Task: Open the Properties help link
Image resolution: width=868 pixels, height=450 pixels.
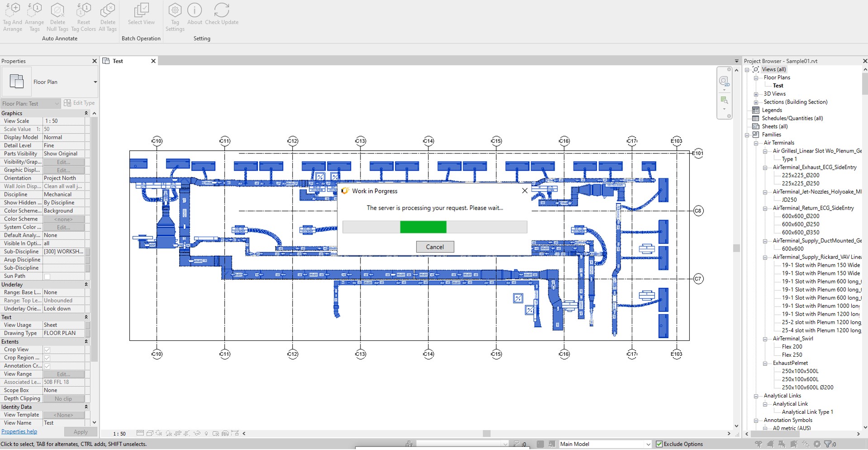Action: [19, 431]
